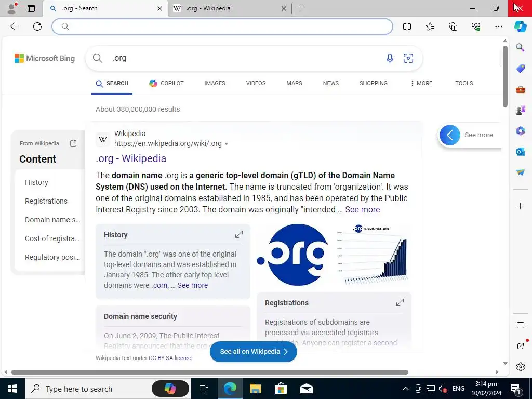Close the .org - Search tab
The width and height of the screenshot is (532, 399).
point(159,8)
